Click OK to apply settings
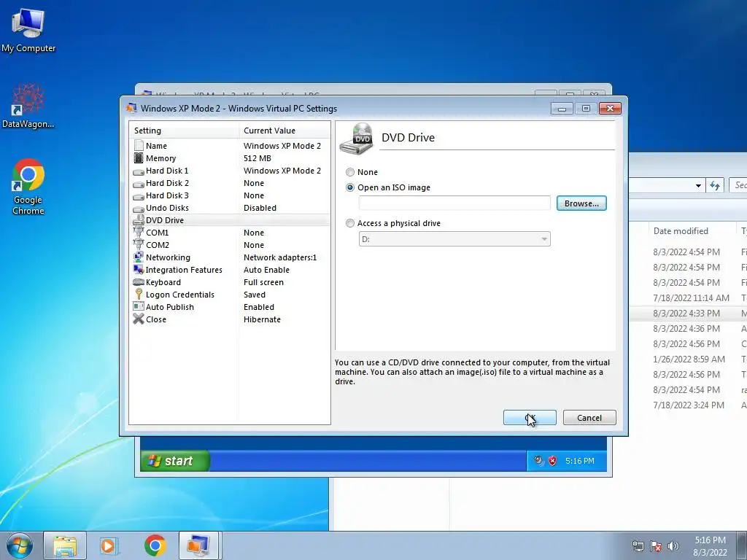 530,418
